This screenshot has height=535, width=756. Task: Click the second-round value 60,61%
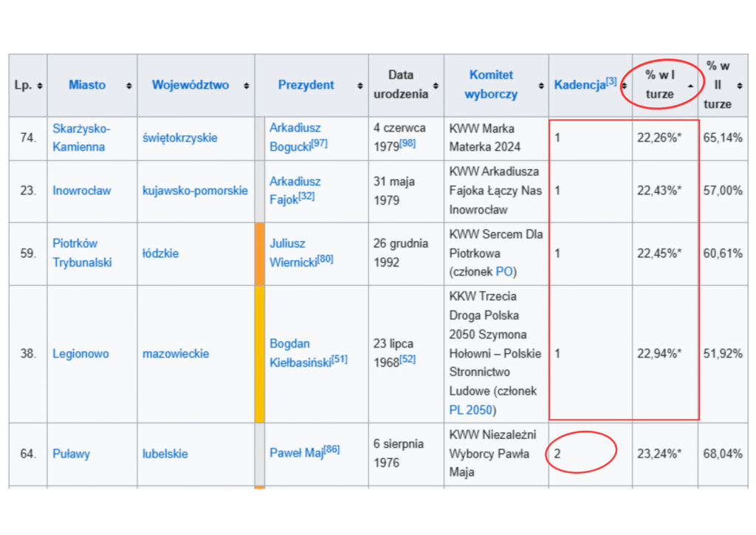[x=723, y=253]
